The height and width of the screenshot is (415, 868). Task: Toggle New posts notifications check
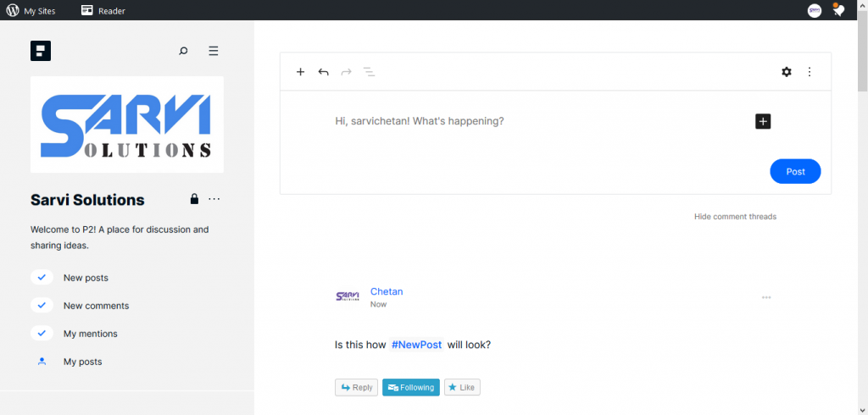42,277
